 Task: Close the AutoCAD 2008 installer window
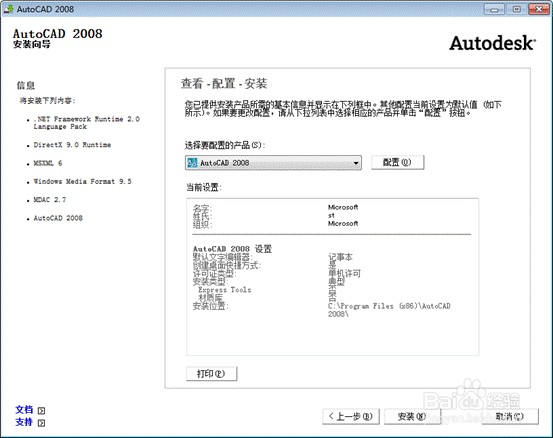[539, 9]
